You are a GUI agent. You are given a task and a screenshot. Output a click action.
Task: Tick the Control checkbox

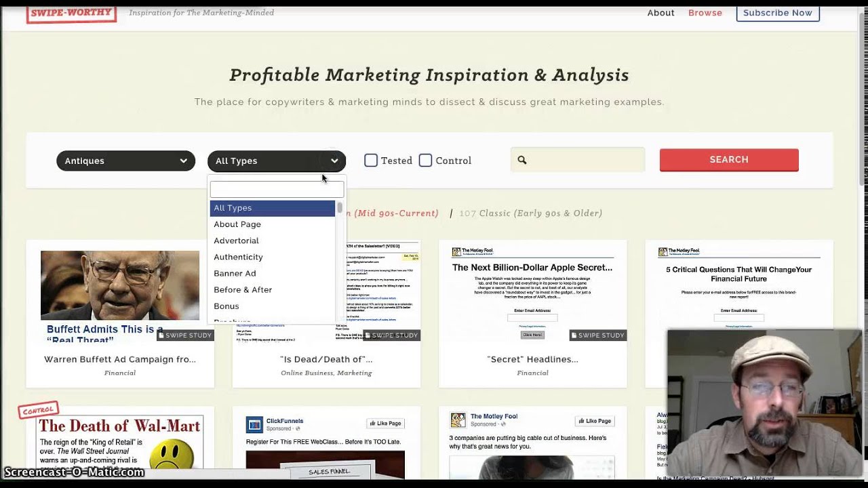click(x=425, y=161)
